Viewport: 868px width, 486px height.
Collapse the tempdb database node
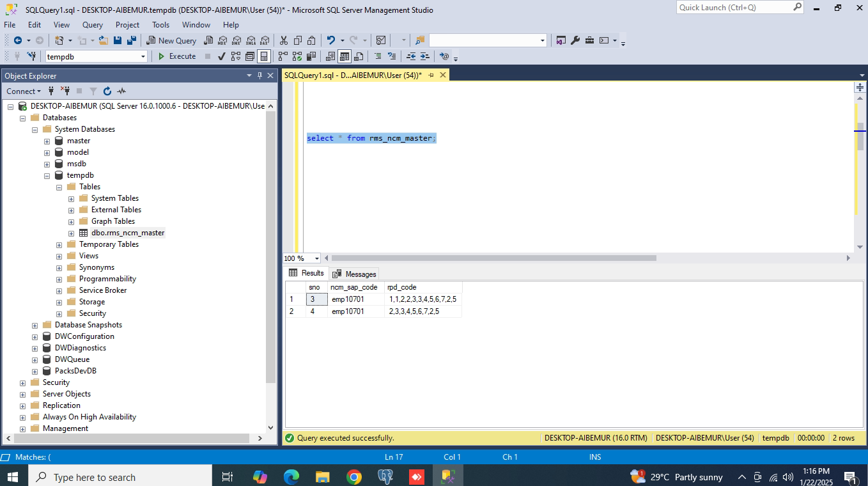[x=47, y=175]
